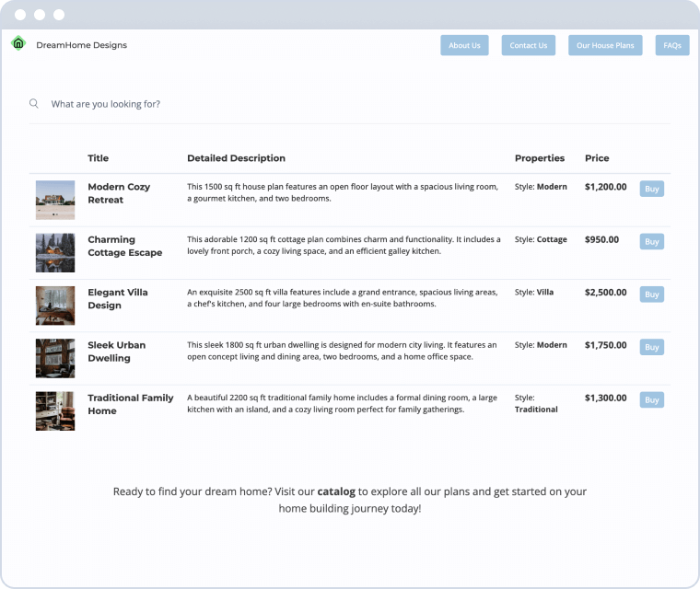The height and width of the screenshot is (589, 700).
Task: Select the 'Elegant Villa Design' title
Action: (118, 298)
